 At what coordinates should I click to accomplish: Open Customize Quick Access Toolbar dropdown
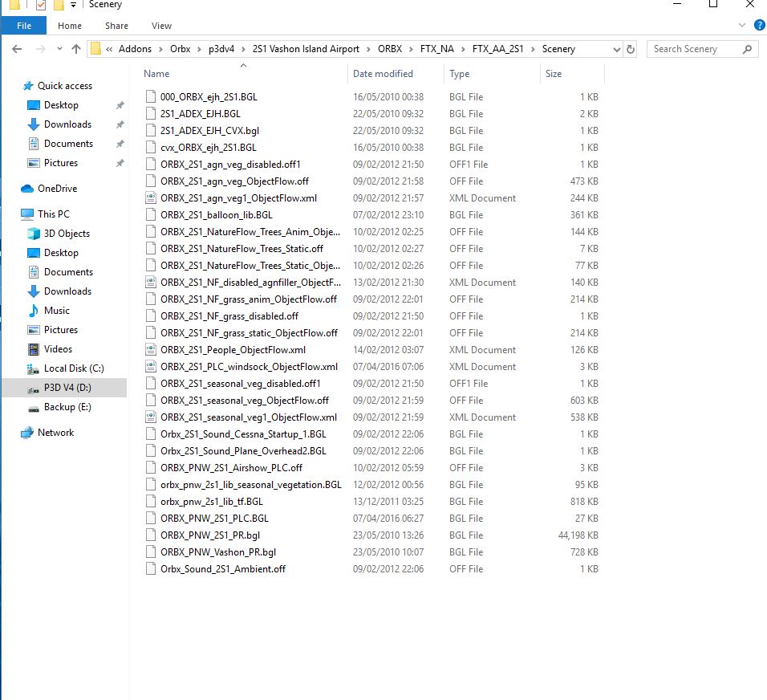(x=73, y=5)
